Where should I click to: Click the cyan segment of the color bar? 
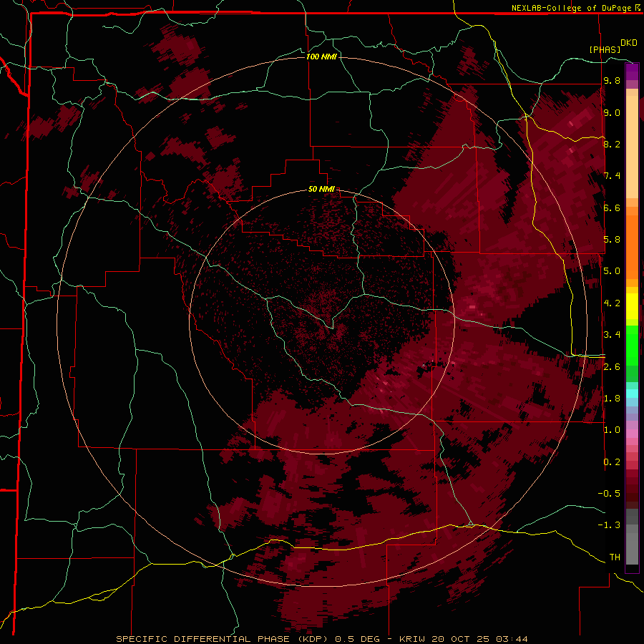pyautogui.click(x=632, y=393)
